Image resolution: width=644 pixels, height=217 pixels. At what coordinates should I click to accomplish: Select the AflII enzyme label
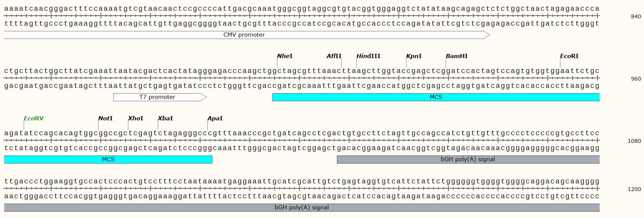coord(334,56)
